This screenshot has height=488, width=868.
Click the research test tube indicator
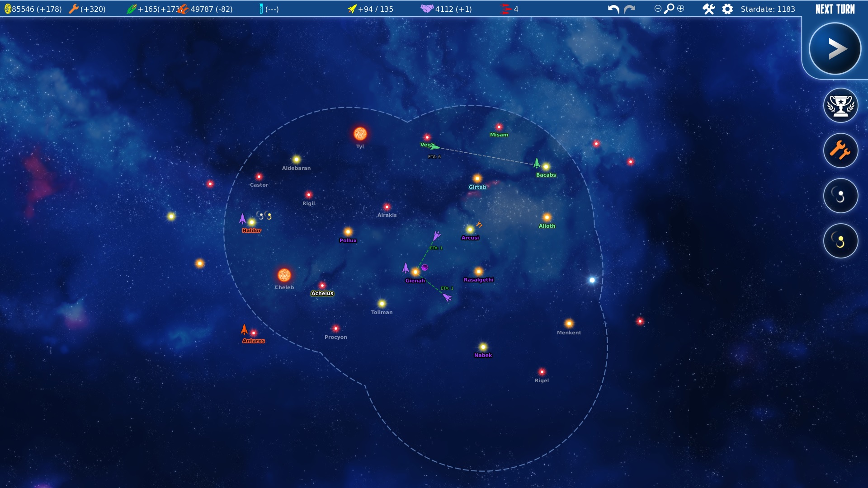point(261,9)
